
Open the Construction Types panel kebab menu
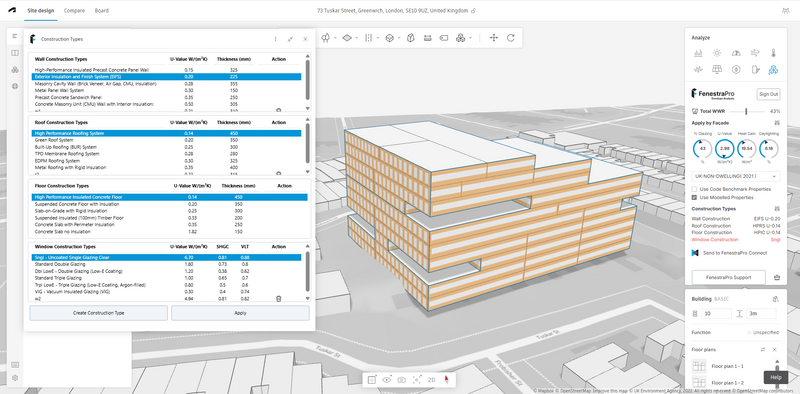276,39
